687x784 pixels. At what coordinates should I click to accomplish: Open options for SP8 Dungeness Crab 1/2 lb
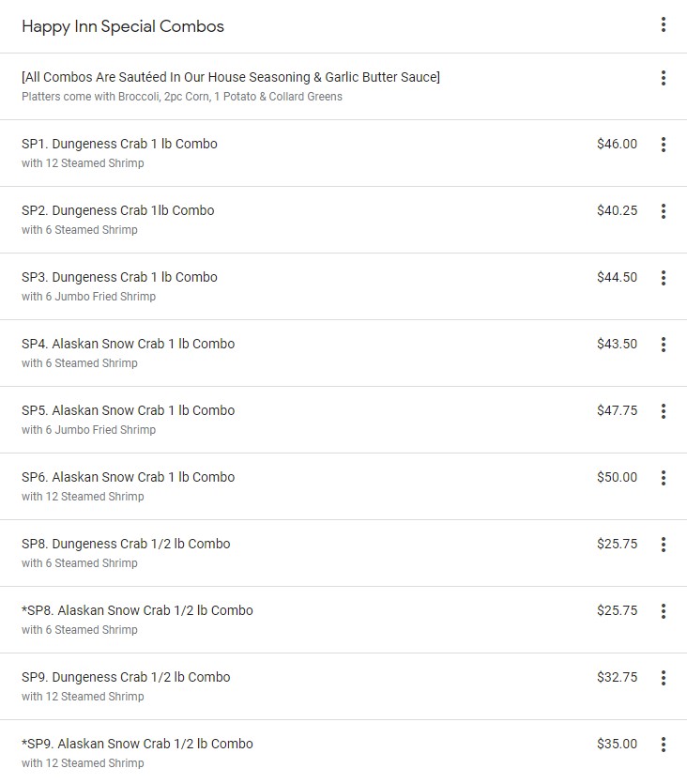(x=664, y=545)
